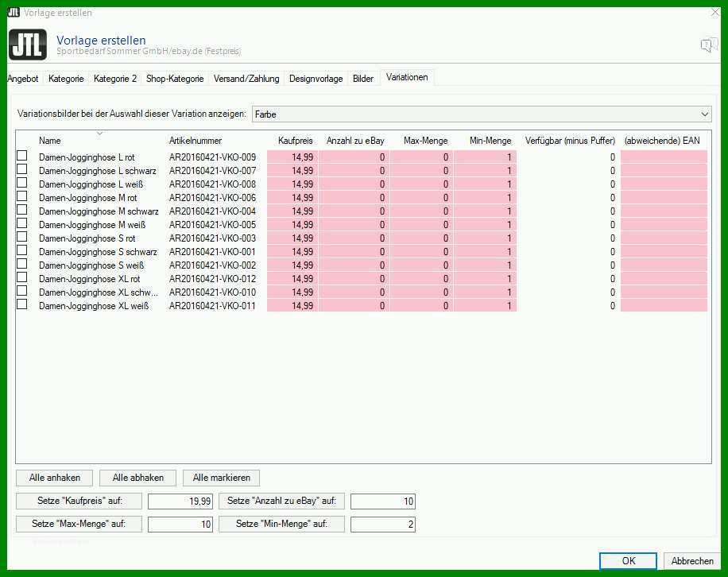Open the help speech bubble icon
This screenshot has width=728, height=577.
(x=708, y=45)
